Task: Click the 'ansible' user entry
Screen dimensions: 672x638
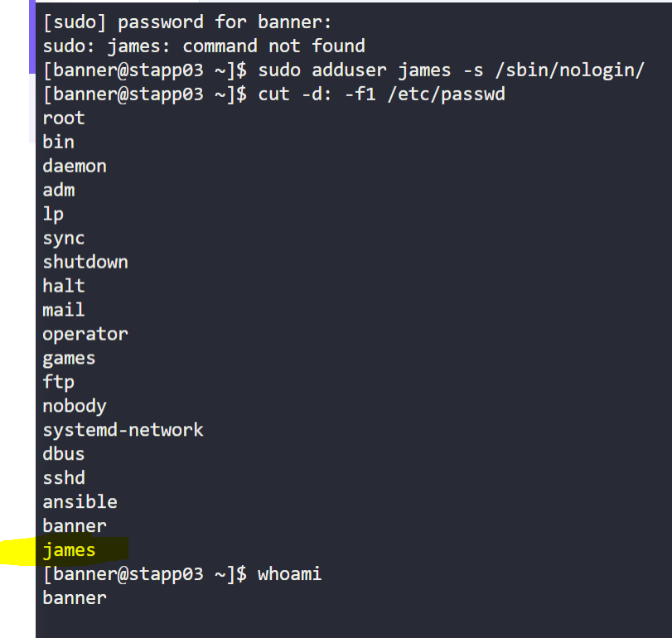Action: coord(80,502)
